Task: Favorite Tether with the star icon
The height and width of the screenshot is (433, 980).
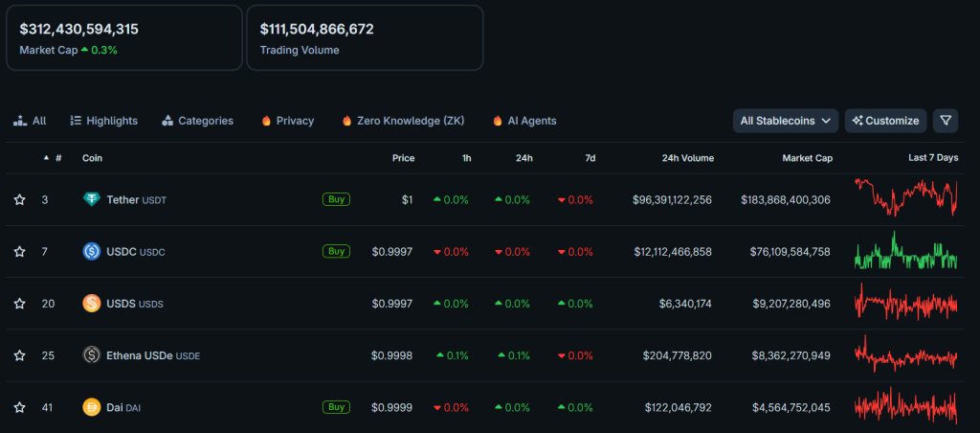Action: pyautogui.click(x=19, y=199)
